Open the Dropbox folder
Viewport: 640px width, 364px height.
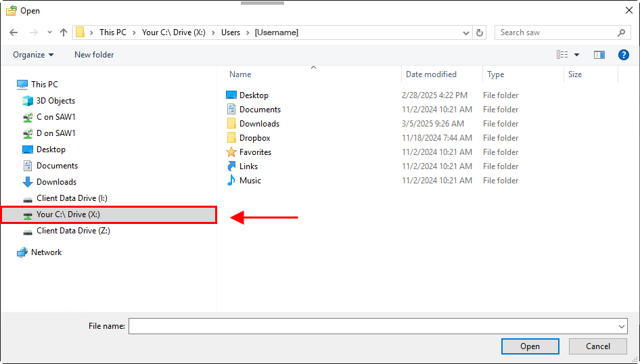coord(254,138)
